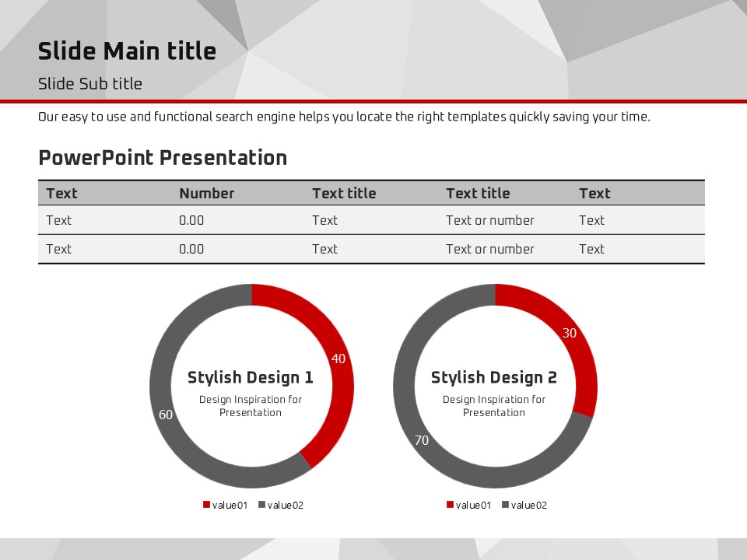Click the 'PowerPoint Presentation' heading
Viewport: 747px width, 560px height.
click(x=163, y=158)
